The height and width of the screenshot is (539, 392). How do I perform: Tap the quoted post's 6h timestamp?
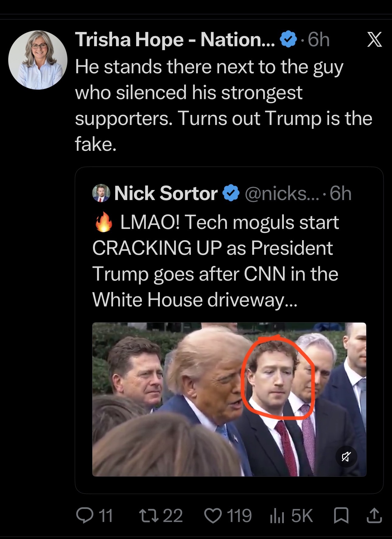coord(340,193)
